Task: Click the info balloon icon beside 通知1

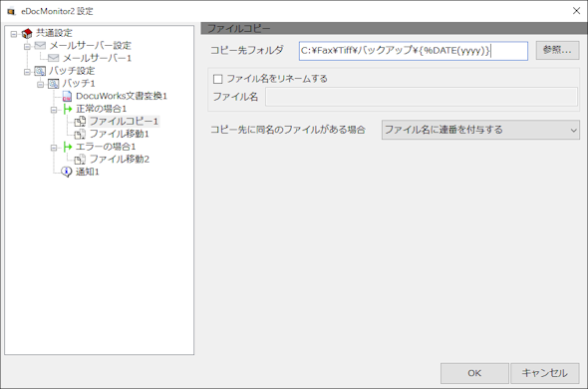Action: pos(67,172)
